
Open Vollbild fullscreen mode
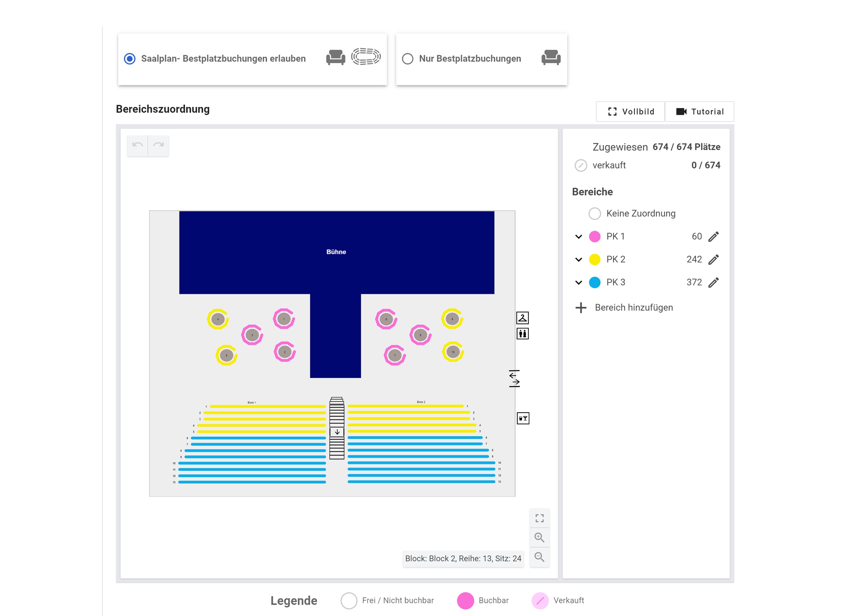point(630,112)
